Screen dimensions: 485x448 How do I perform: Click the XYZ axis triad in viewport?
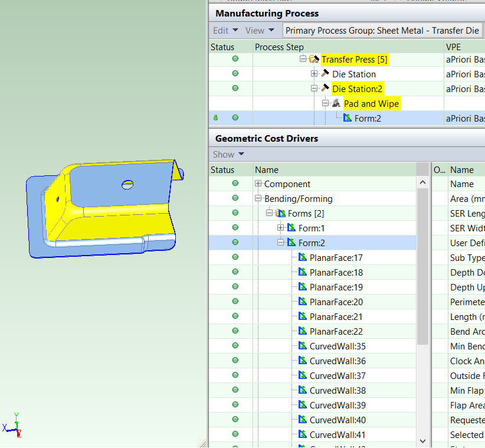tap(13, 425)
